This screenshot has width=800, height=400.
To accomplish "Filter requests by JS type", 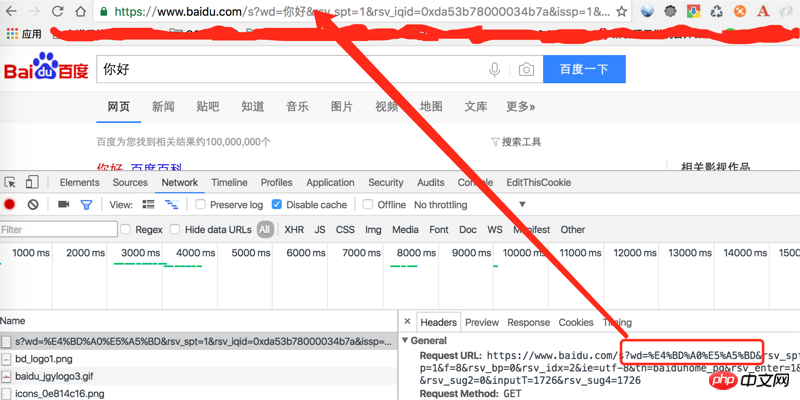I will tap(320, 230).
